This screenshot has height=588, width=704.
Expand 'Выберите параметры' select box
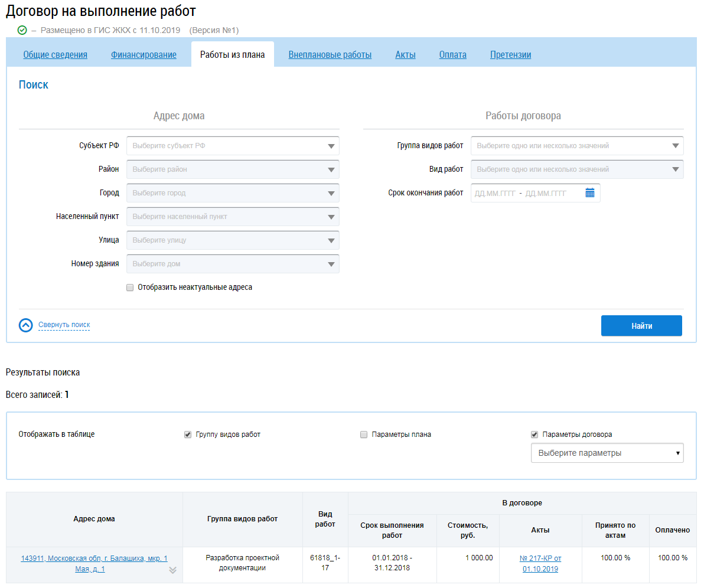click(x=607, y=453)
